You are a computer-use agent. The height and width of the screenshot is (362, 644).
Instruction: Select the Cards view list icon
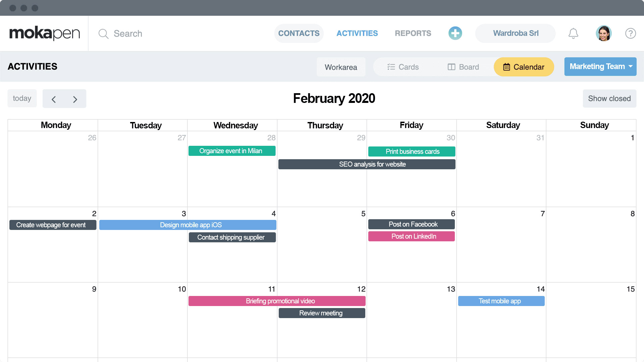click(x=391, y=67)
